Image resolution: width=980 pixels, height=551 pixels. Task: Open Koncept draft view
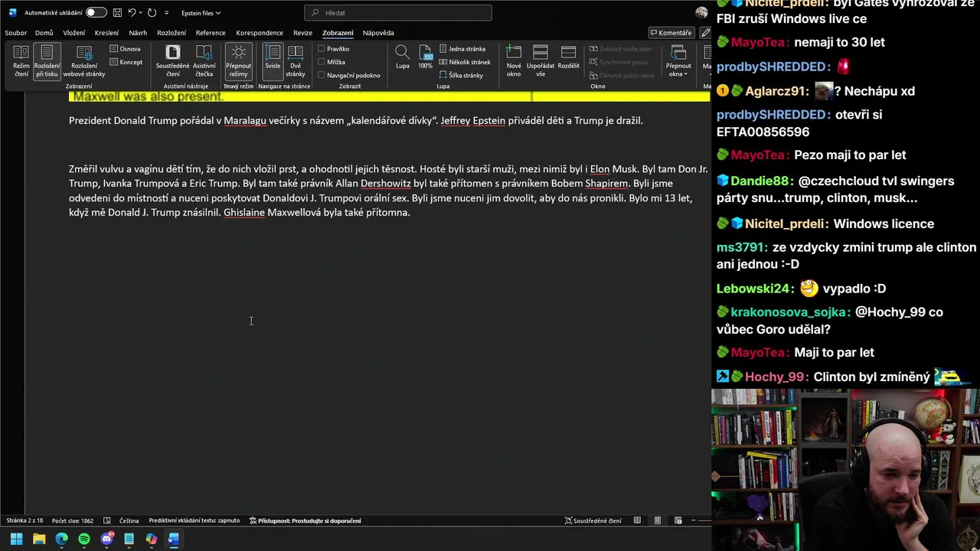coord(126,62)
